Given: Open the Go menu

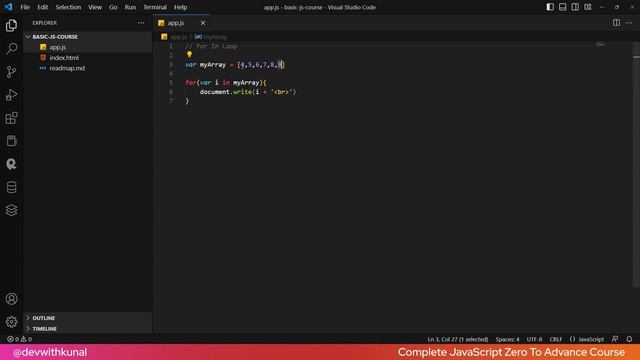Looking at the screenshot, I should pyautogui.click(x=113, y=7).
